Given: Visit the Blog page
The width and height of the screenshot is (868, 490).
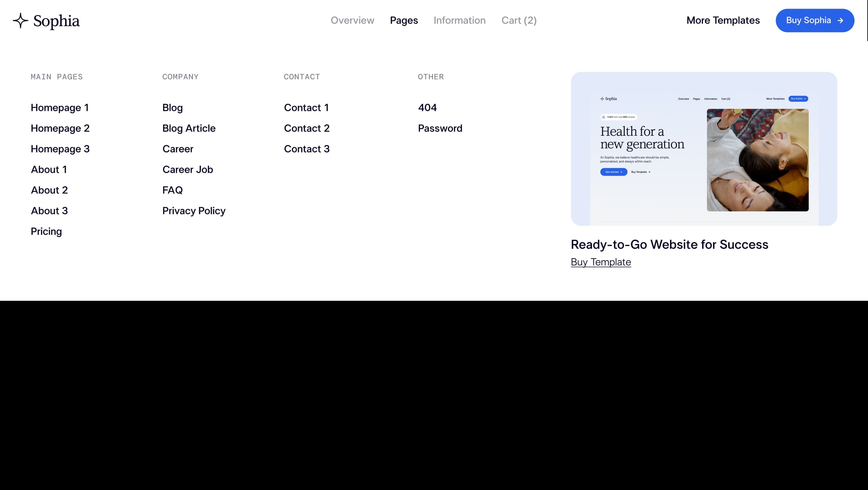Looking at the screenshot, I should click(x=173, y=108).
